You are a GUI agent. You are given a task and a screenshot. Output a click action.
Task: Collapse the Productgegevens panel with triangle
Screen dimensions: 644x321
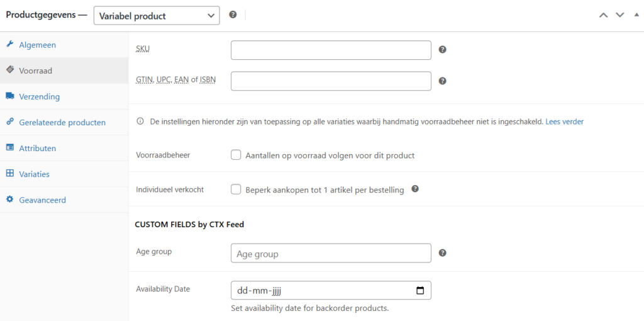coord(636,15)
